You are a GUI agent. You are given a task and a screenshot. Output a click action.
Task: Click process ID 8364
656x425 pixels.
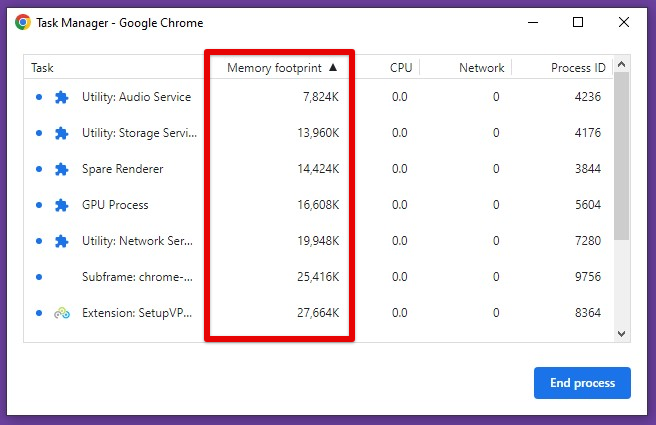(587, 313)
